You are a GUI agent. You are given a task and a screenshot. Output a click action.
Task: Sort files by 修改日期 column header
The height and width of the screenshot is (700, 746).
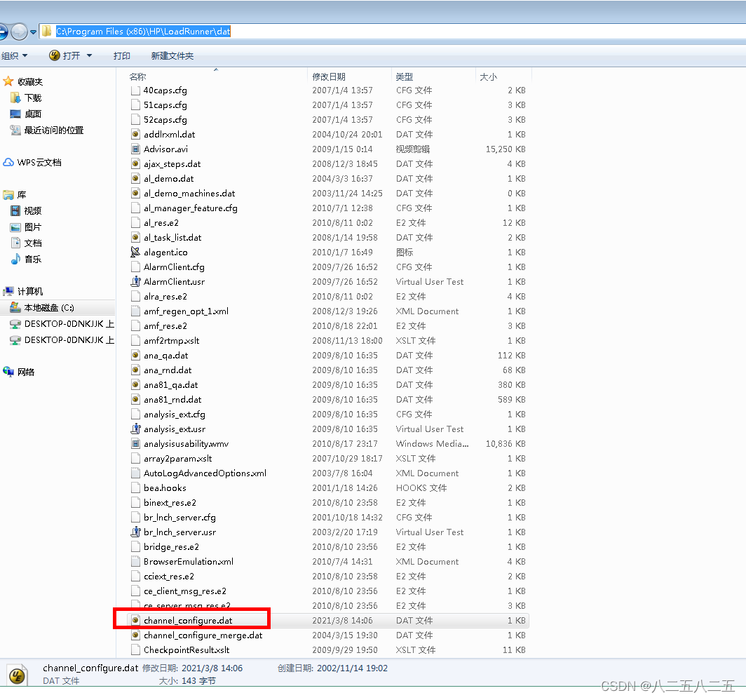tap(330, 76)
